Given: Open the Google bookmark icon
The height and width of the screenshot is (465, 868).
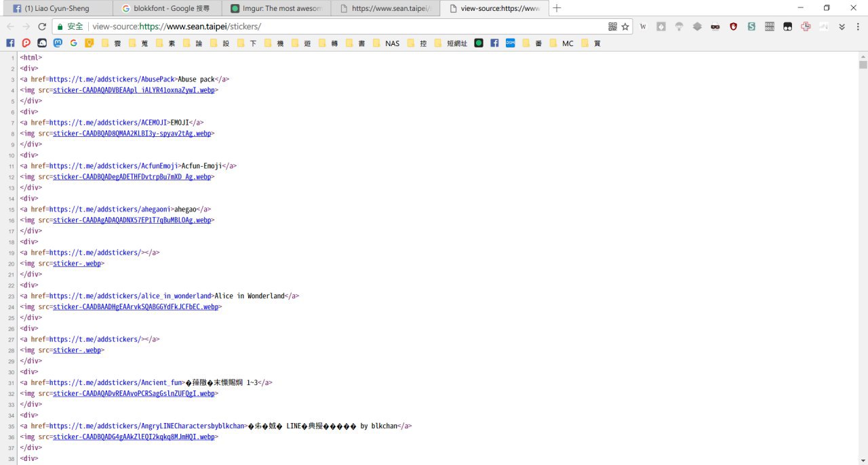Looking at the screenshot, I should [73, 43].
